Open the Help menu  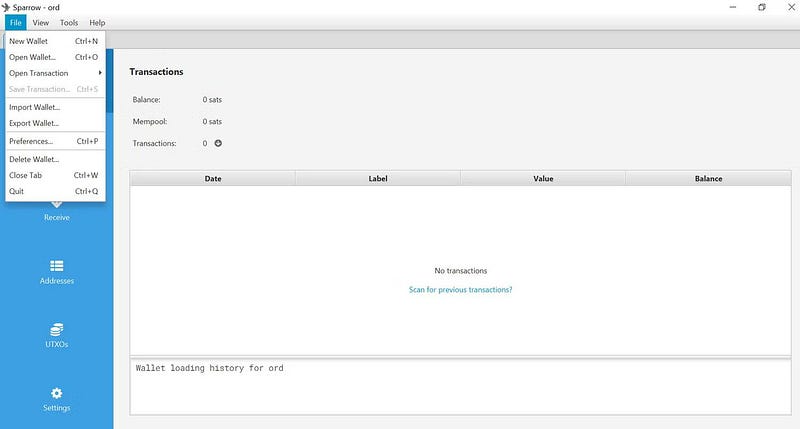97,22
